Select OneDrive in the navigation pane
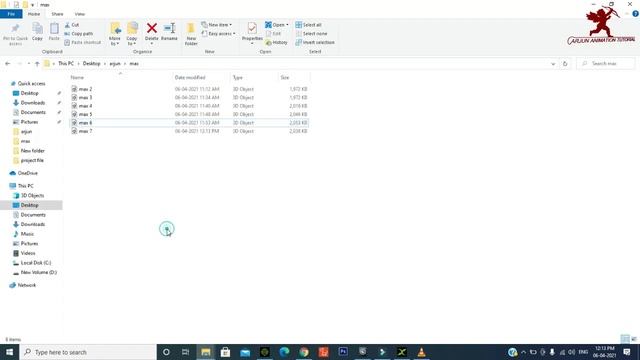 coord(27,173)
